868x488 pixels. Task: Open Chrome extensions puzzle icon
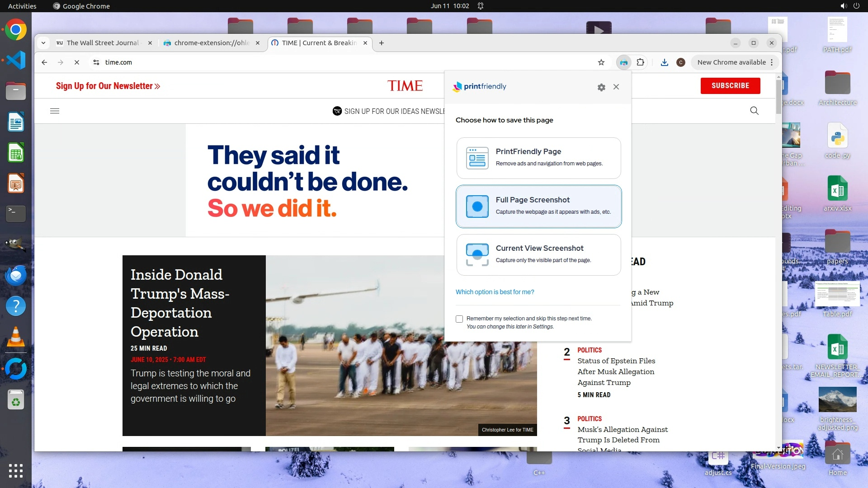641,62
